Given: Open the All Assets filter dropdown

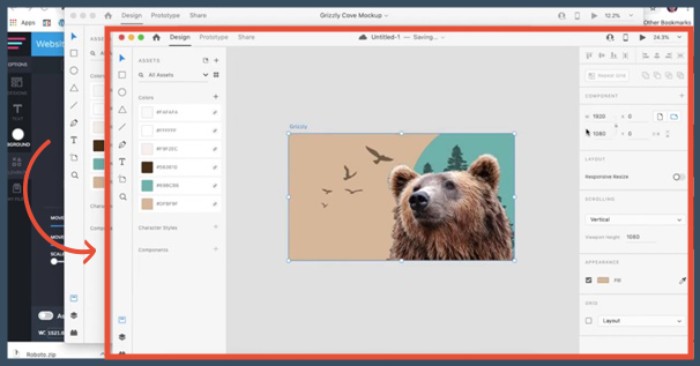Looking at the screenshot, I should pos(173,75).
